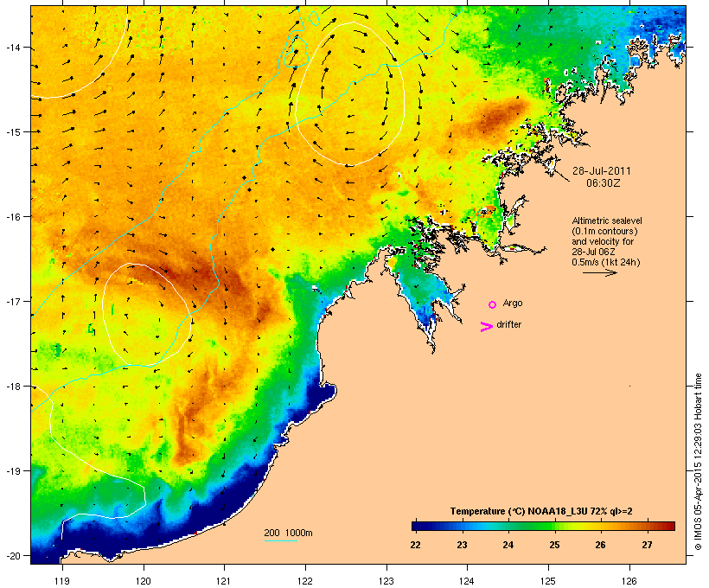Click the '0.5m/s (1kt 24h)' text
Image resolution: width=709 pixels, height=588 pixels.
[606, 262]
